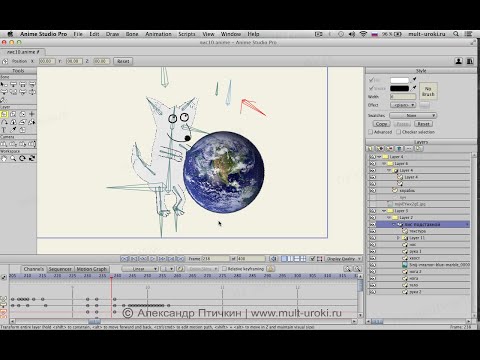Toggle the Stroke checkbox in the Style panel
This screenshot has width=480, height=360.
pyautogui.click(x=371, y=88)
